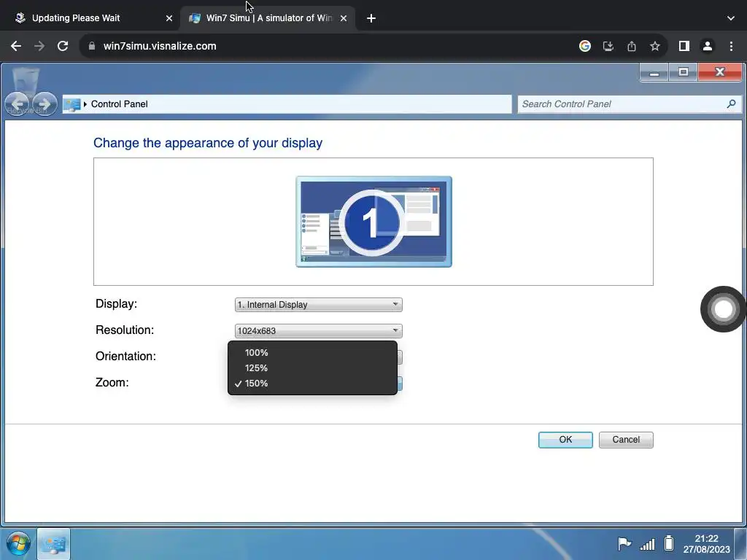
Task: Click the share page icon
Action: click(x=632, y=46)
